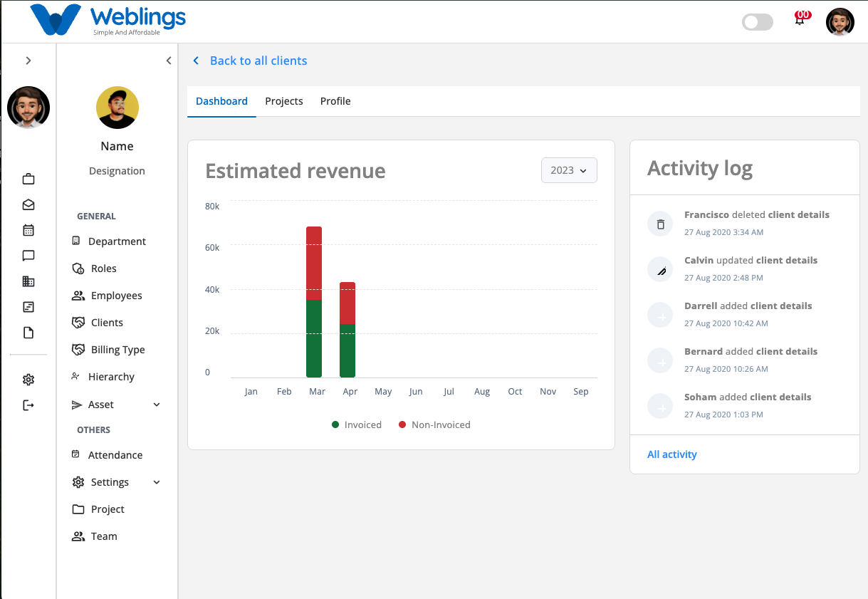Click the Project label in sidebar
Viewport: 868px width, 599px height.
coord(108,509)
